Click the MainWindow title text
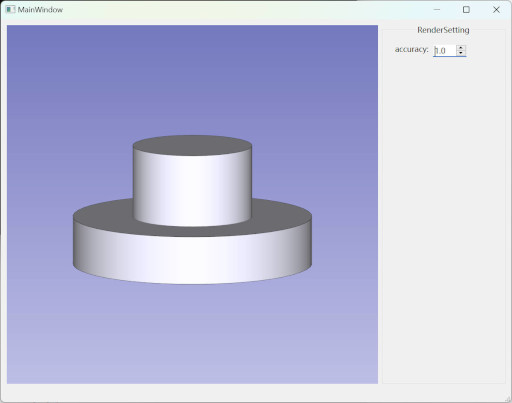The width and height of the screenshot is (512, 403). (40, 10)
